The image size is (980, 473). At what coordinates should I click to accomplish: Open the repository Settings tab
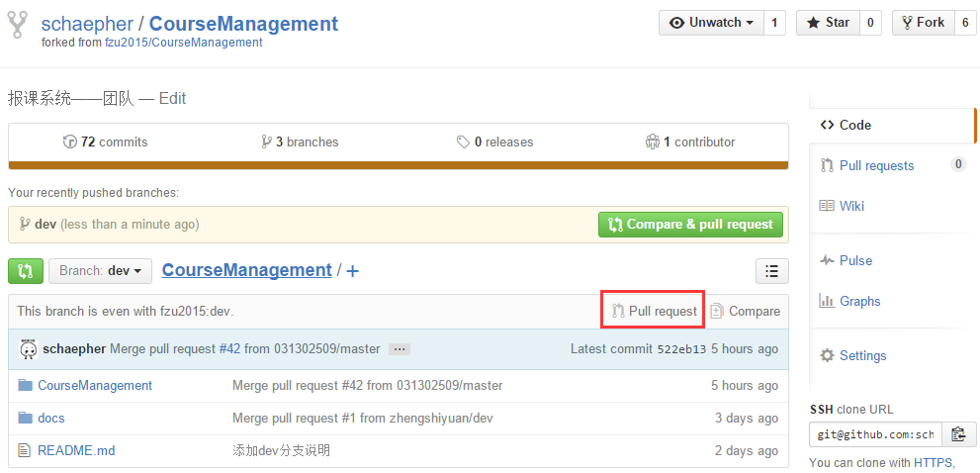tap(892, 355)
